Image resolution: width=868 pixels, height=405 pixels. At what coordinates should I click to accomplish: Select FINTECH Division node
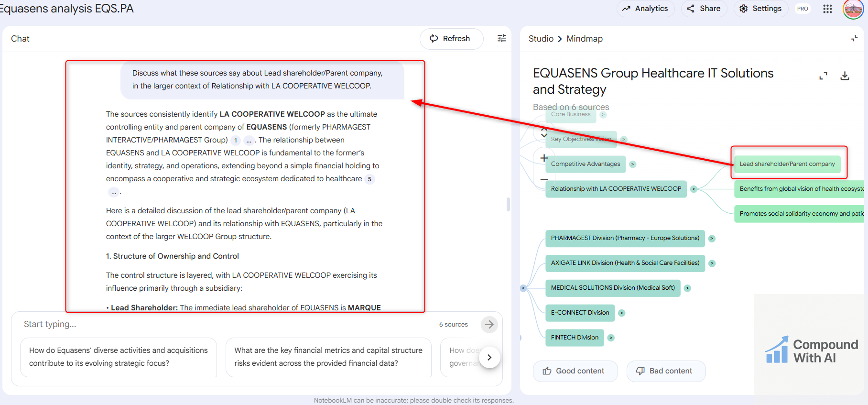[575, 338]
